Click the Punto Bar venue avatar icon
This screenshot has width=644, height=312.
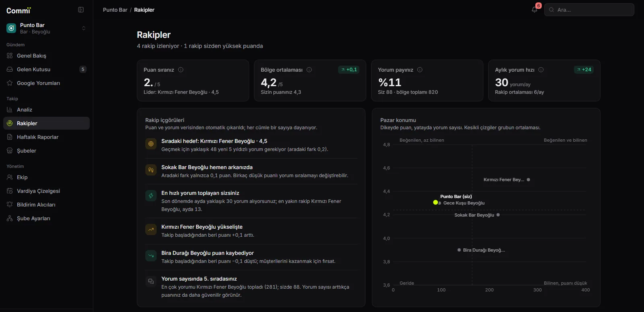11,28
